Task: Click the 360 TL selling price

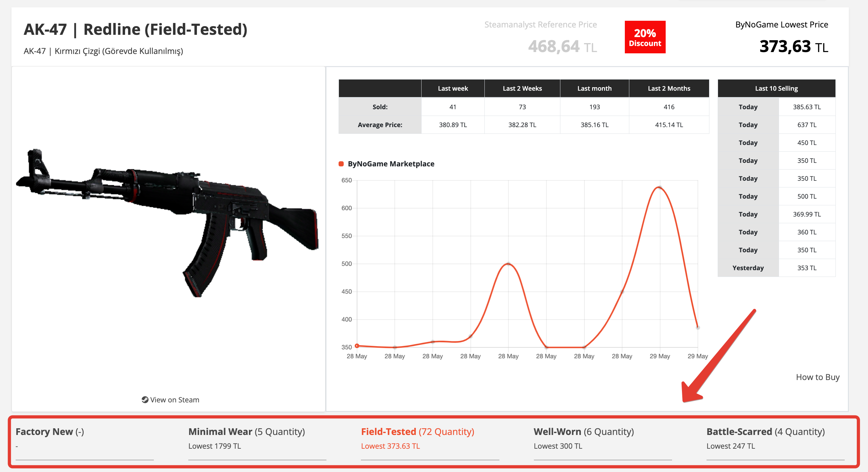Action: pos(807,232)
